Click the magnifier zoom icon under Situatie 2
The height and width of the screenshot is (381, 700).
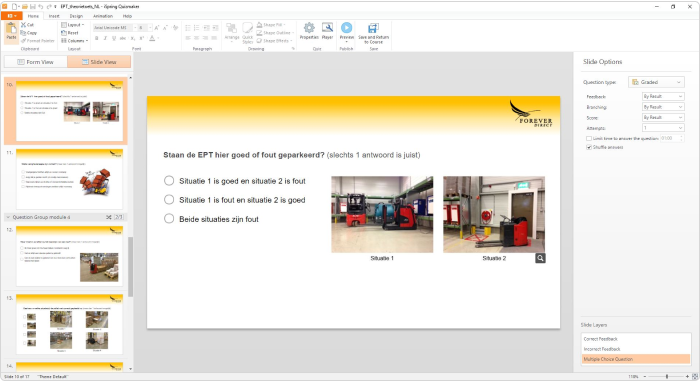tap(540, 258)
